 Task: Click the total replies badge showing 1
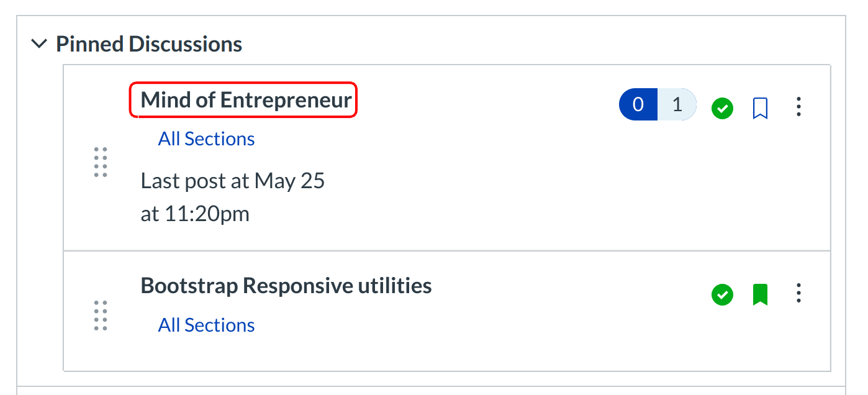point(677,105)
